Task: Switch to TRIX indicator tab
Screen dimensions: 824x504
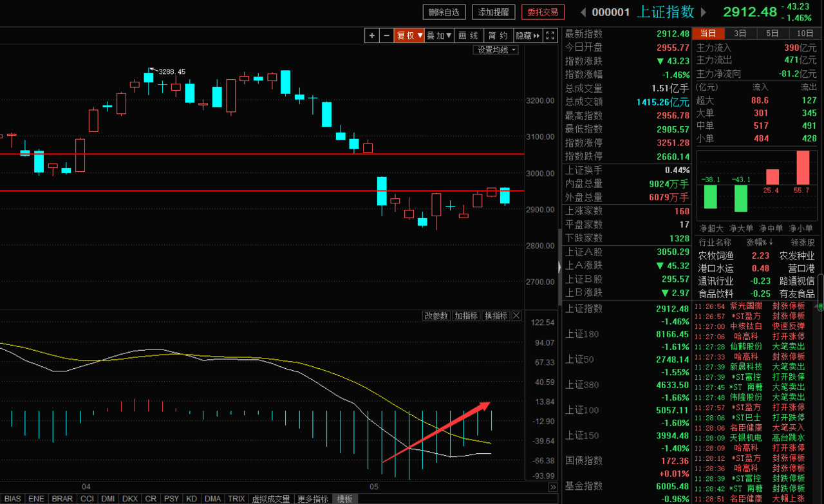Action: click(236, 499)
